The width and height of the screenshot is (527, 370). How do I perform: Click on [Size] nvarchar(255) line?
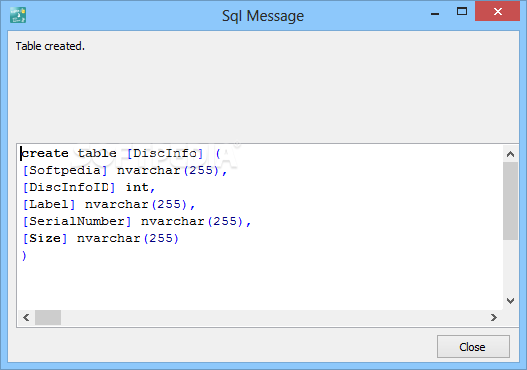tap(100, 238)
